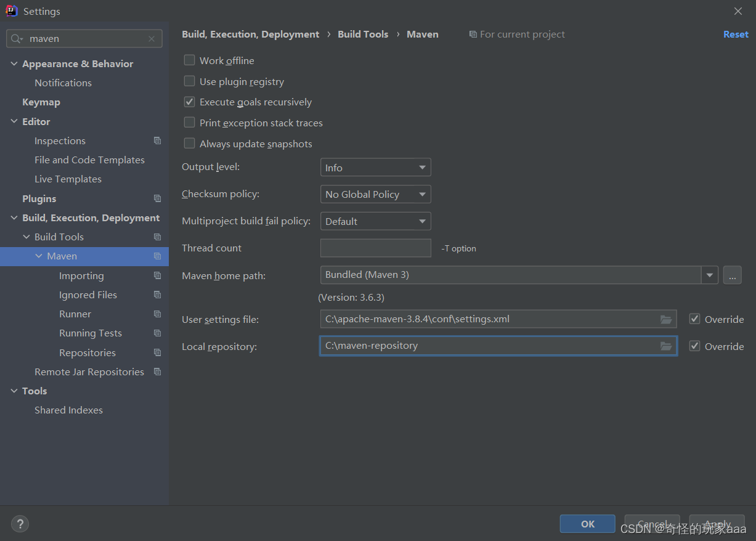Click the -T option label
Image resolution: width=756 pixels, height=541 pixels.
[x=459, y=248]
